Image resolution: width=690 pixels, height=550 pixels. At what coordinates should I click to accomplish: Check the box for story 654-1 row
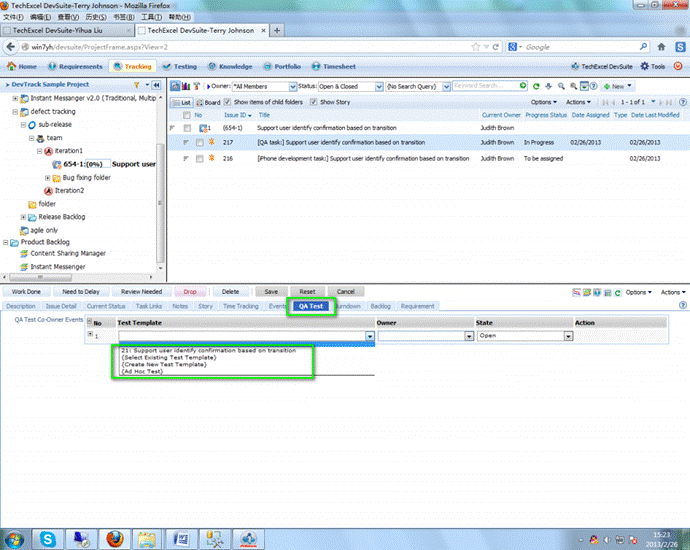tap(187, 128)
